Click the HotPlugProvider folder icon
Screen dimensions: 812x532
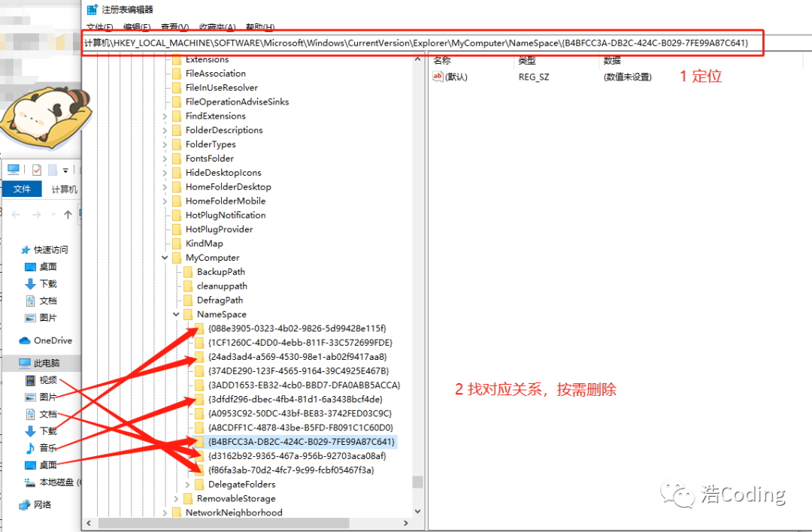pyautogui.click(x=177, y=229)
